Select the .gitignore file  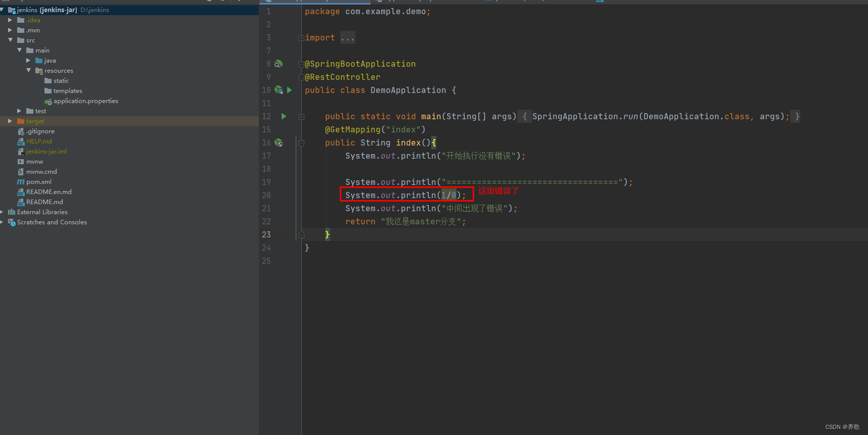pyautogui.click(x=40, y=131)
